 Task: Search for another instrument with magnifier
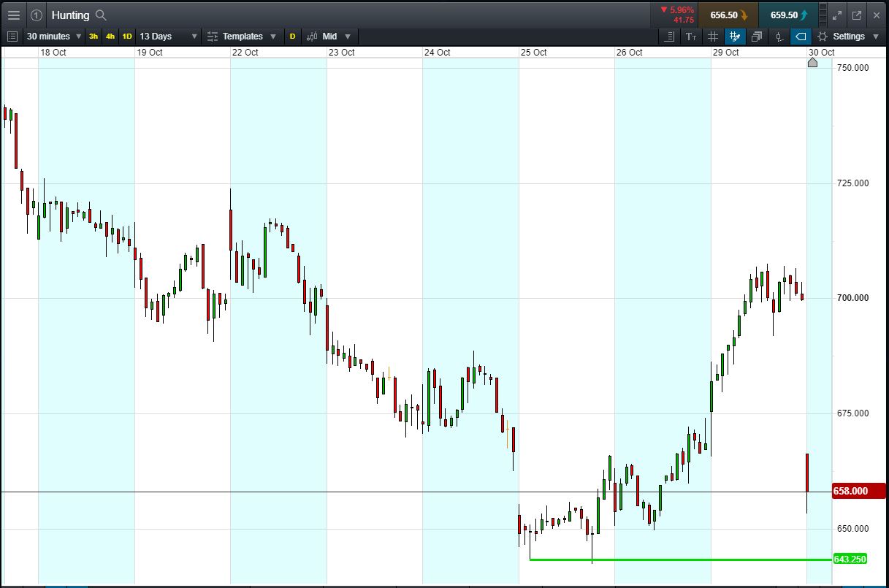(x=101, y=15)
